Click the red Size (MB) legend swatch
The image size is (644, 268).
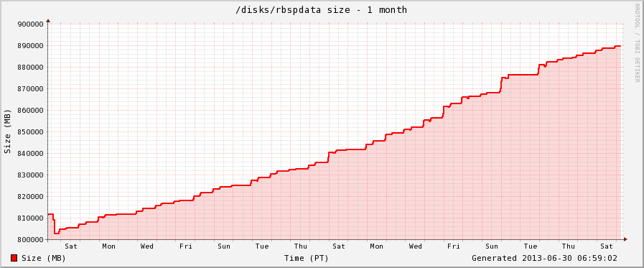click(14, 258)
